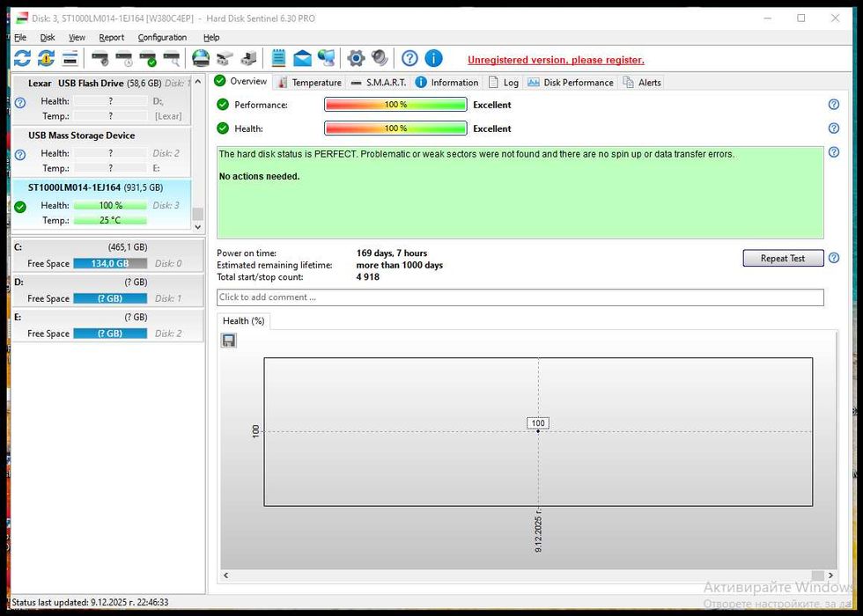The image size is (863, 616).
Task: Click the globe with monitor toolbar icon
Action: click(327, 58)
